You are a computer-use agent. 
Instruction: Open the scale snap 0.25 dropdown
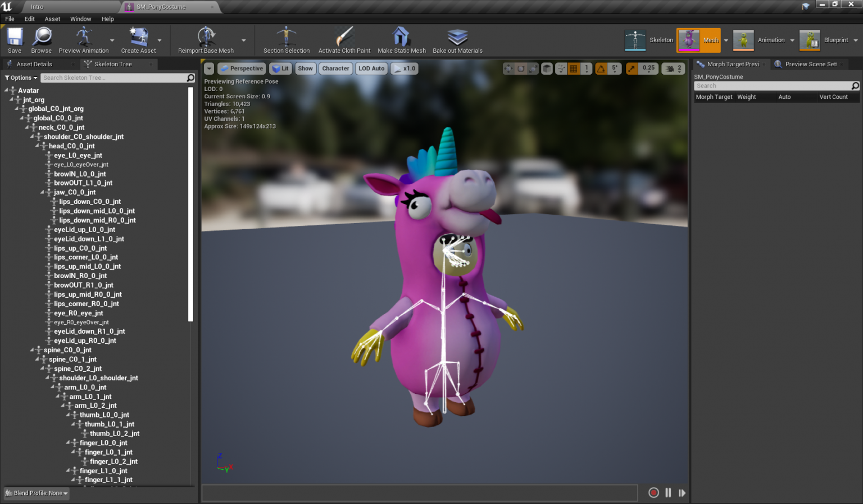pos(648,69)
